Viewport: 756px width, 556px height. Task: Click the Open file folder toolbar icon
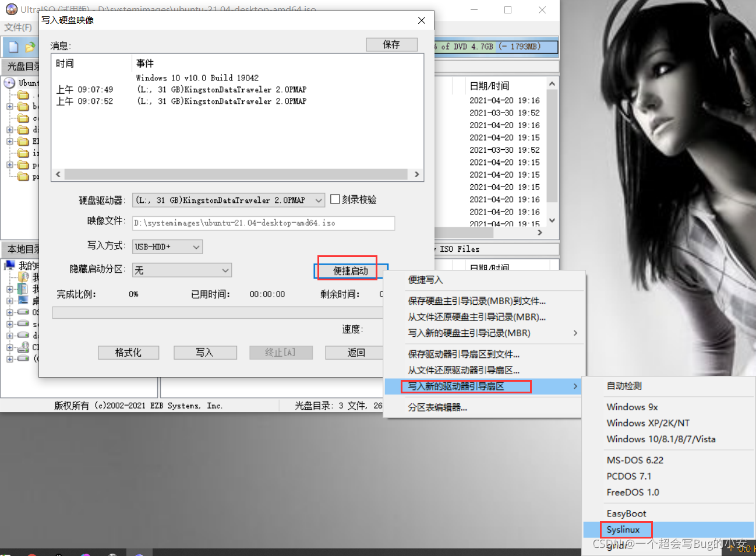pos(30,47)
